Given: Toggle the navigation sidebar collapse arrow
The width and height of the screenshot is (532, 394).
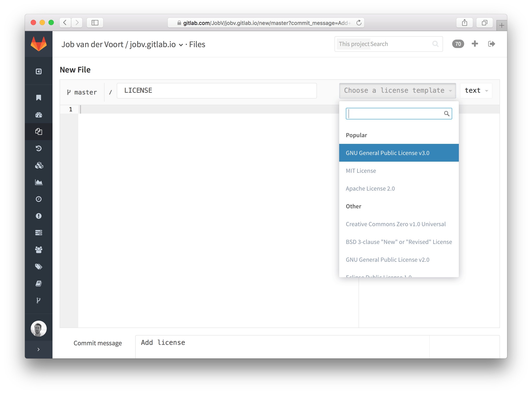Looking at the screenshot, I should (x=38, y=350).
